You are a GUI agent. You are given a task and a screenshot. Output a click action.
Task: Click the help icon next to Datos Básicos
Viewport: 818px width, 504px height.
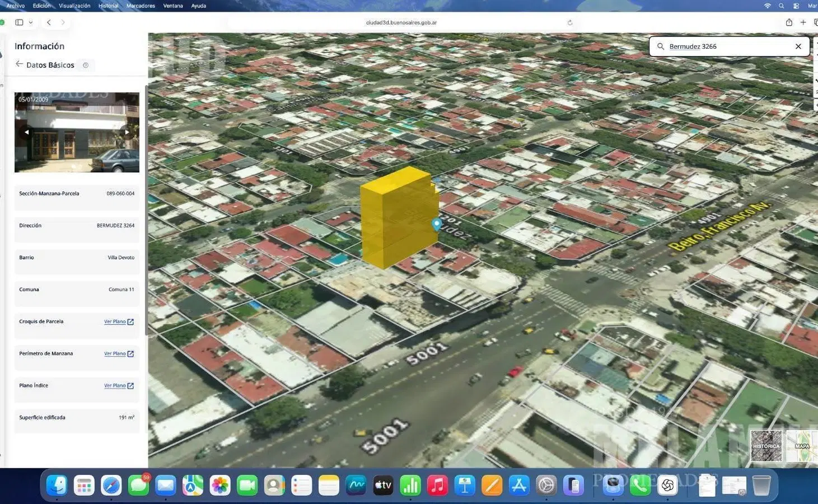(x=86, y=65)
